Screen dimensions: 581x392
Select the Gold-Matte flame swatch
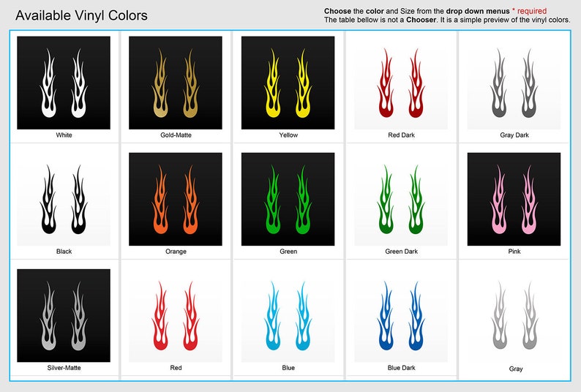click(176, 83)
